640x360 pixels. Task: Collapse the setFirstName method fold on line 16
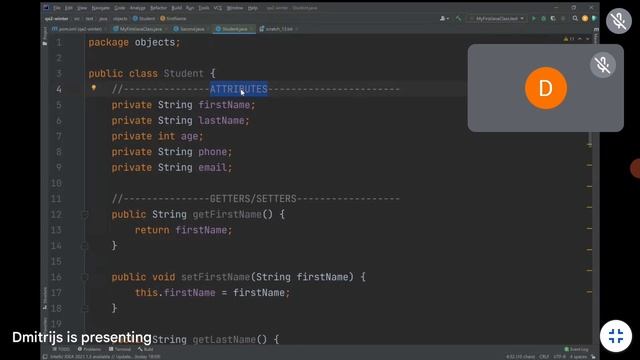pyautogui.click(x=85, y=277)
